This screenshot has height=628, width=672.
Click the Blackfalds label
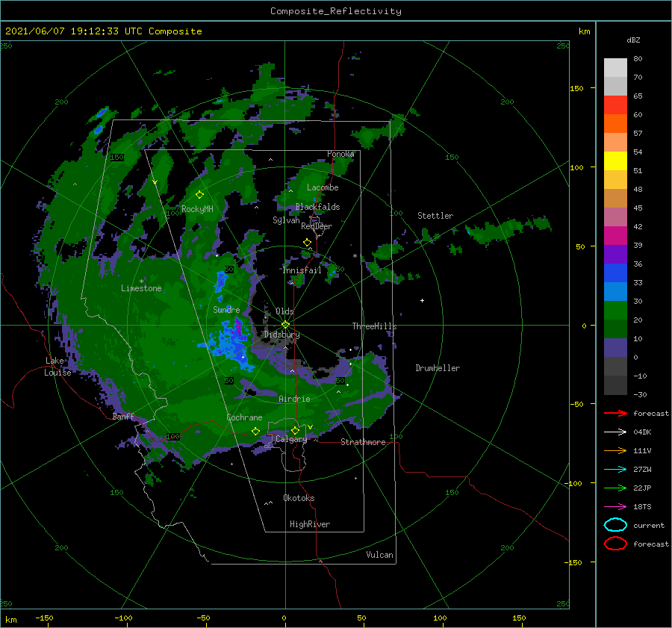pos(317,207)
